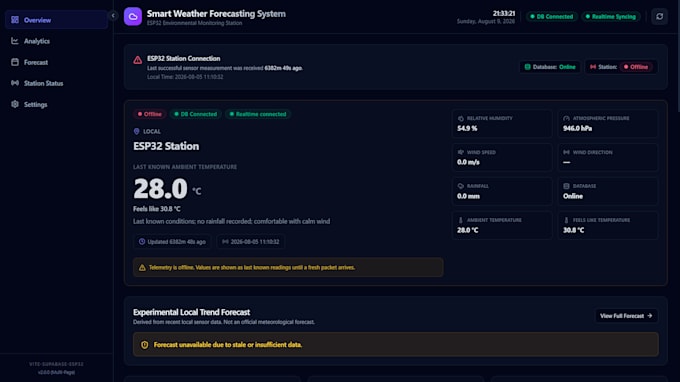Click the station signal icon in Station chip
The height and width of the screenshot is (382, 680).
click(593, 67)
